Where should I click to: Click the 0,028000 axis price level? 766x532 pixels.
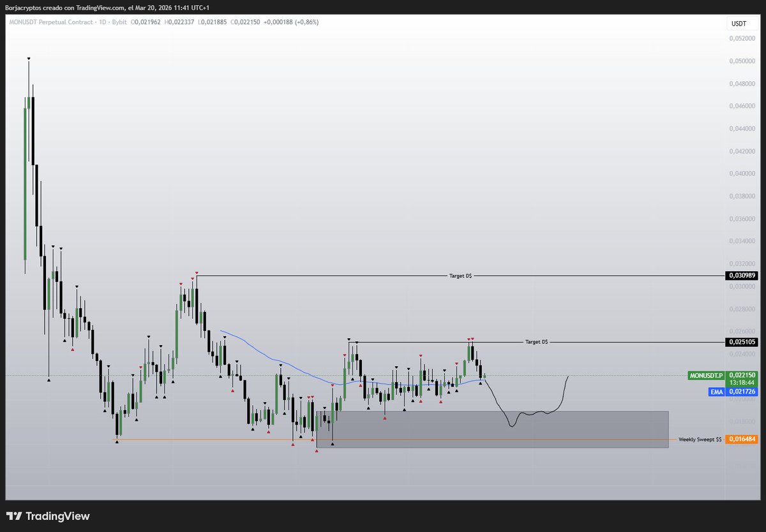741,309
